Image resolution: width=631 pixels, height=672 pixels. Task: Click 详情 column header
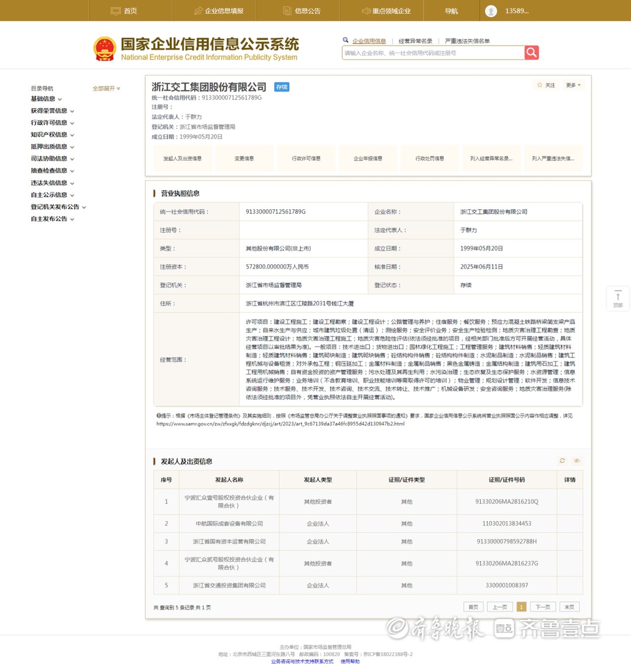tap(570, 480)
